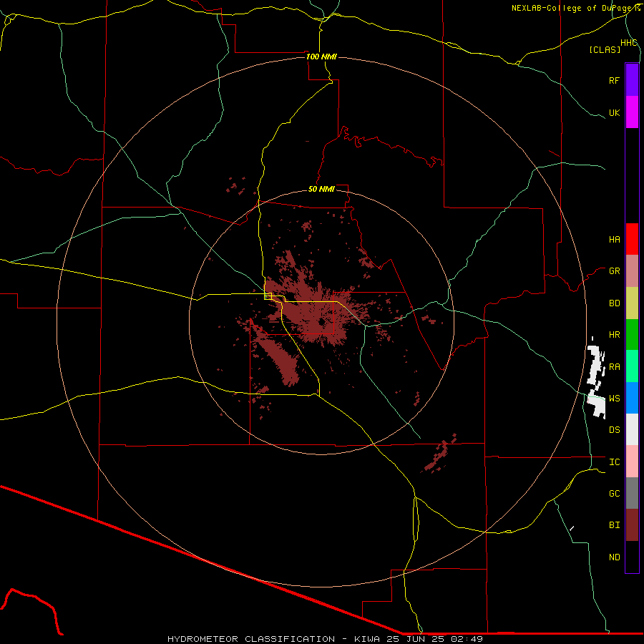
Task: Click the "BD" legend label
Action: click(x=615, y=303)
